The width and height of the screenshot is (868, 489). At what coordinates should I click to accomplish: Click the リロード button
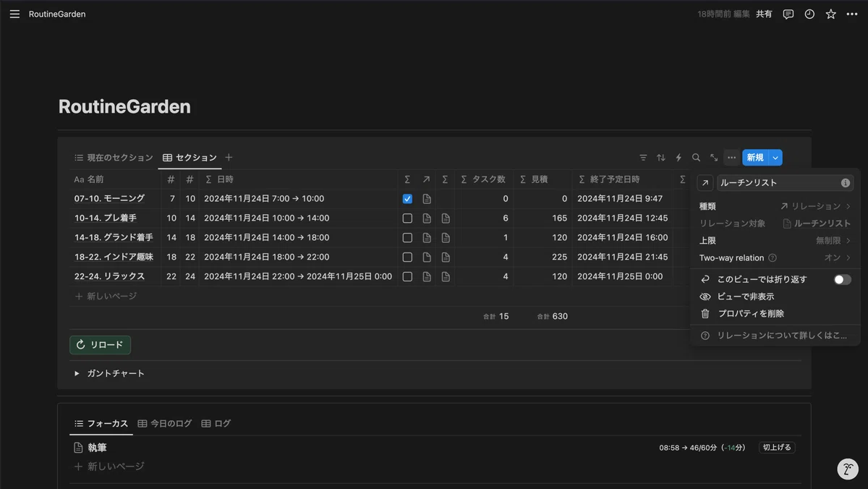point(100,345)
